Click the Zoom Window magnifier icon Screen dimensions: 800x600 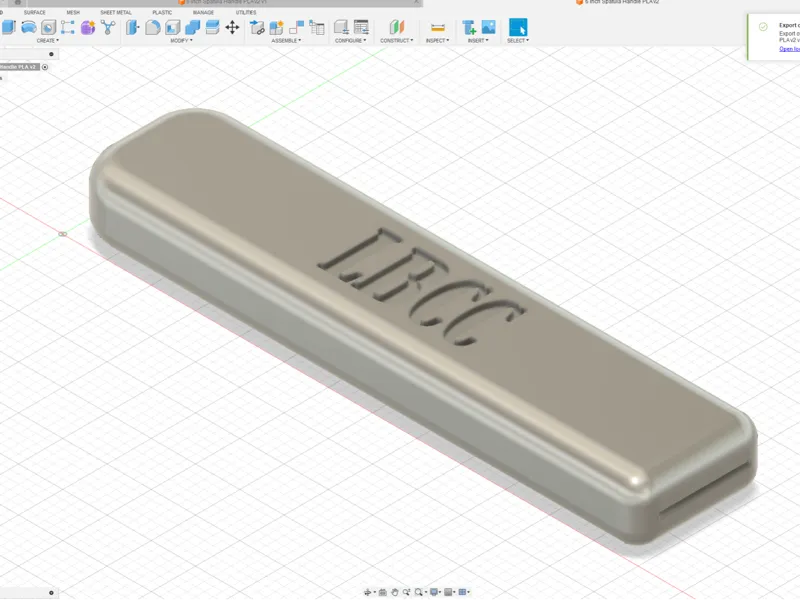[x=418, y=592]
